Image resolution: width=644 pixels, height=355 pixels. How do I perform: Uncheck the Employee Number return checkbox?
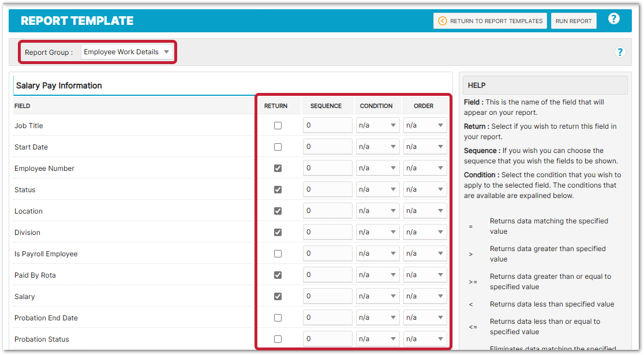(x=278, y=168)
